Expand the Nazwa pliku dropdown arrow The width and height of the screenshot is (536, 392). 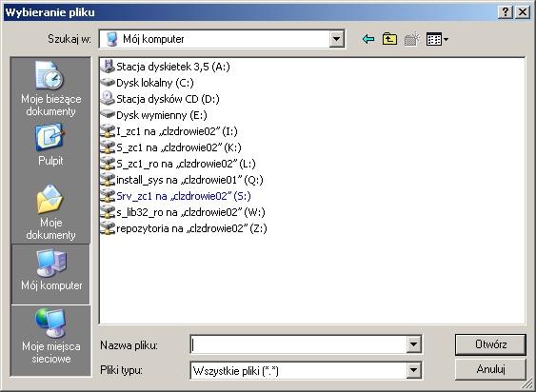413,344
